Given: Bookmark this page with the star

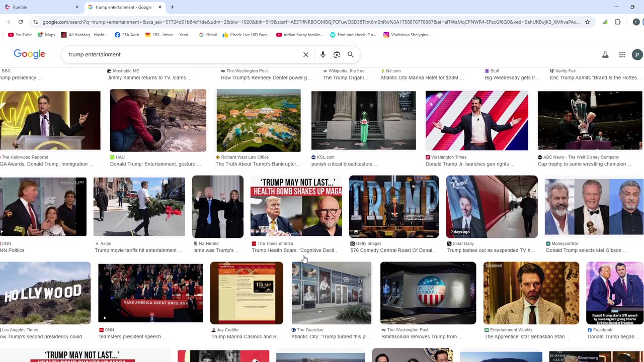Looking at the screenshot, I should (x=587, y=22).
